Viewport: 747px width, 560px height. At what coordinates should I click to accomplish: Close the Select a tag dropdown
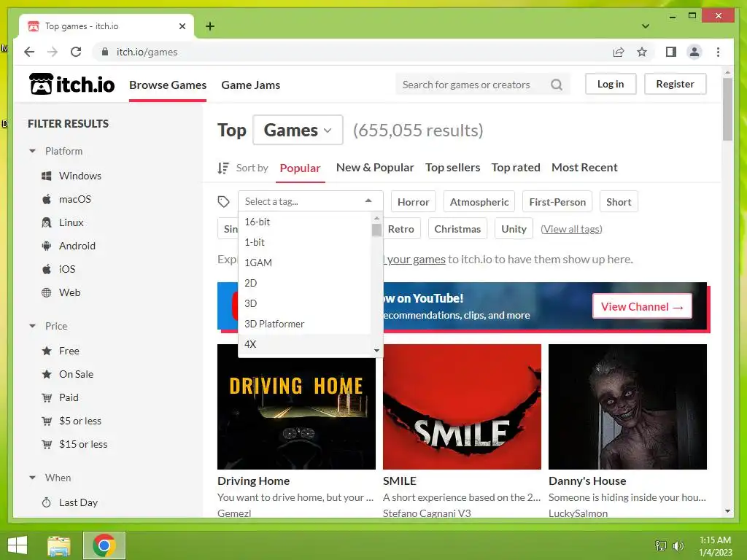[x=368, y=201]
